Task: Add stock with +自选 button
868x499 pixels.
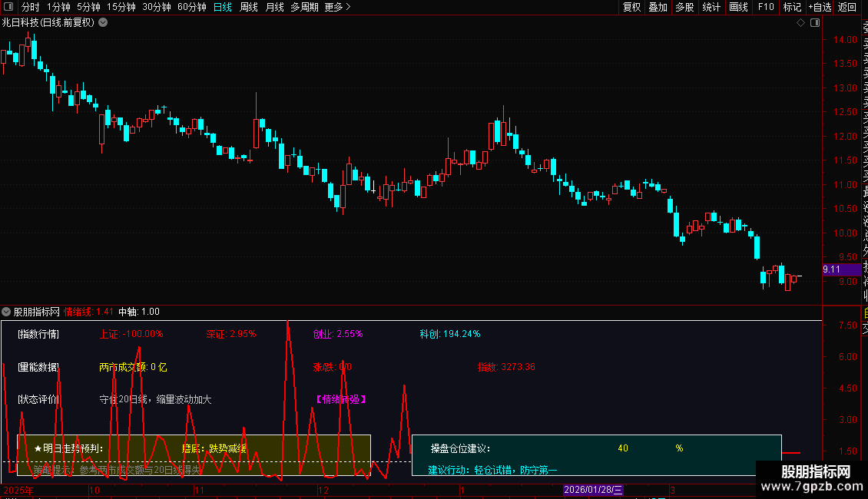Action: [x=820, y=7]
